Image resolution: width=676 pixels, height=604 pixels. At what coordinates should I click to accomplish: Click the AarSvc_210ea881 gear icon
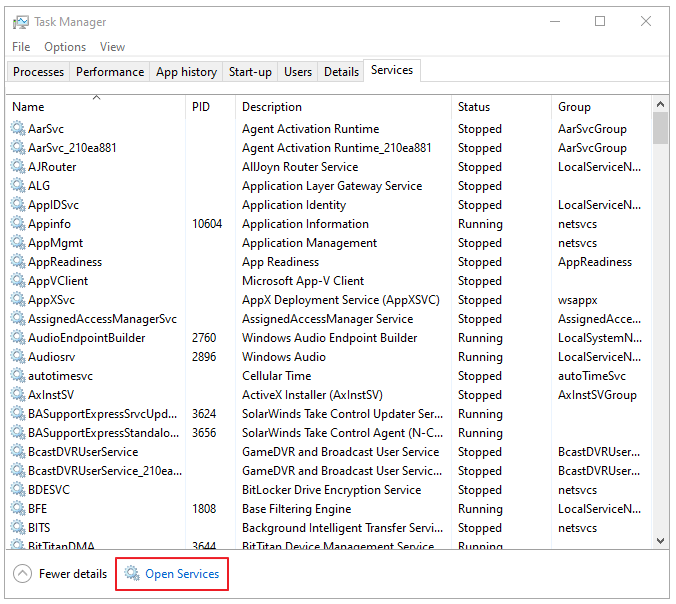(x=18, y=147)
